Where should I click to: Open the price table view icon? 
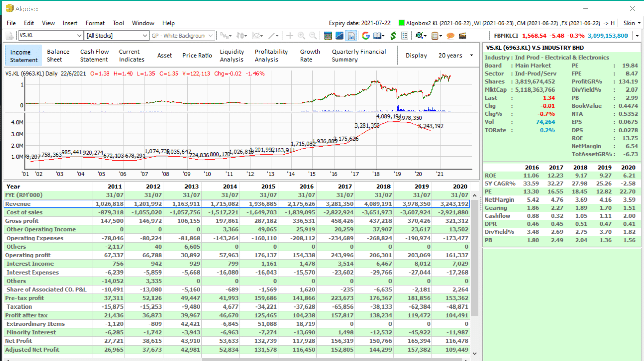328,36
